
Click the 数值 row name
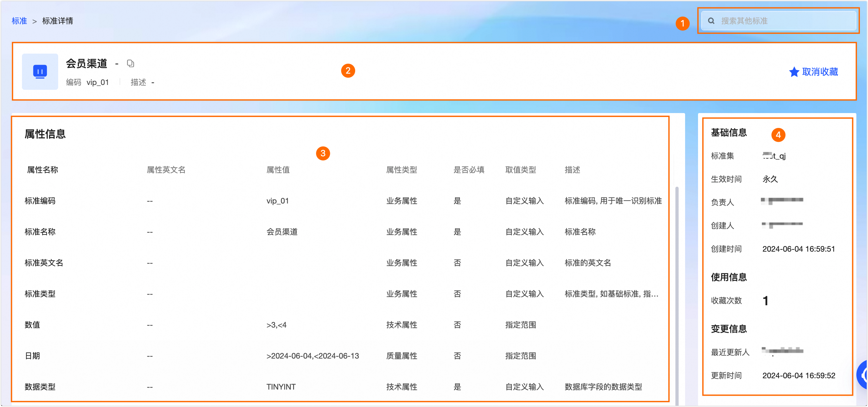tap(32, 325)
